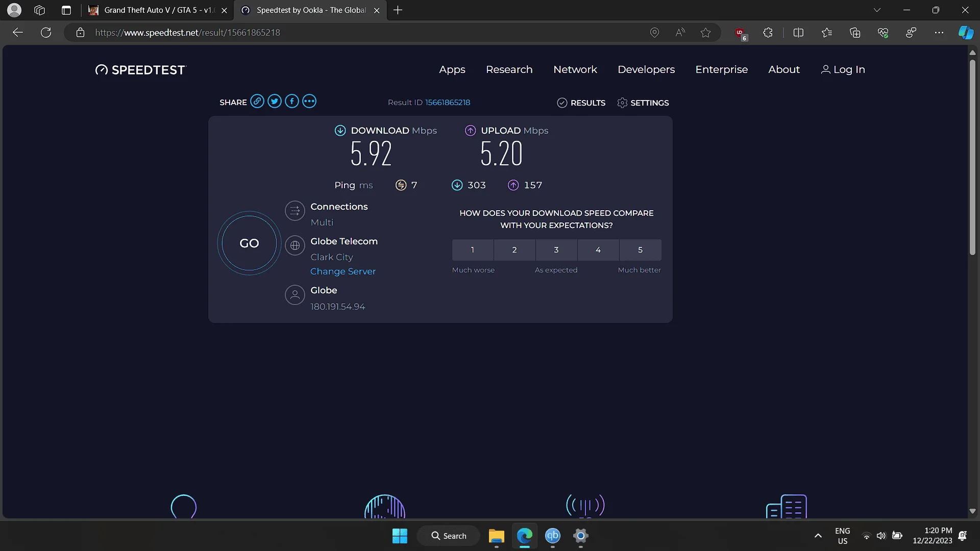Open browser Collections icon
The width and height of the screenshot is (980, 551).
coord(855,33)
